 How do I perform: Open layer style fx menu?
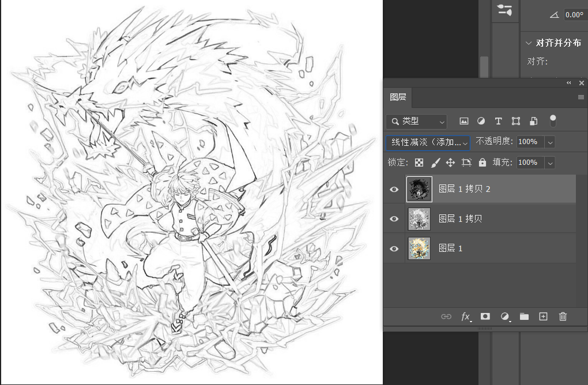tap(466, 317)
